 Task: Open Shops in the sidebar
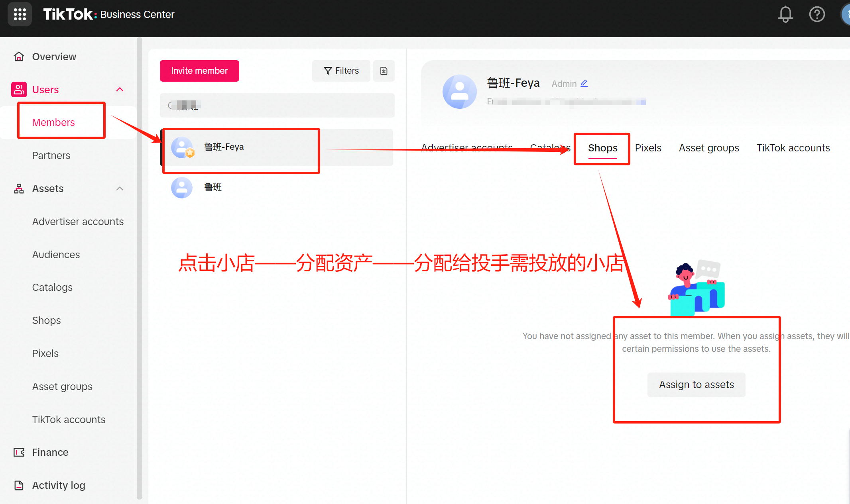click(x=46, y=320)
